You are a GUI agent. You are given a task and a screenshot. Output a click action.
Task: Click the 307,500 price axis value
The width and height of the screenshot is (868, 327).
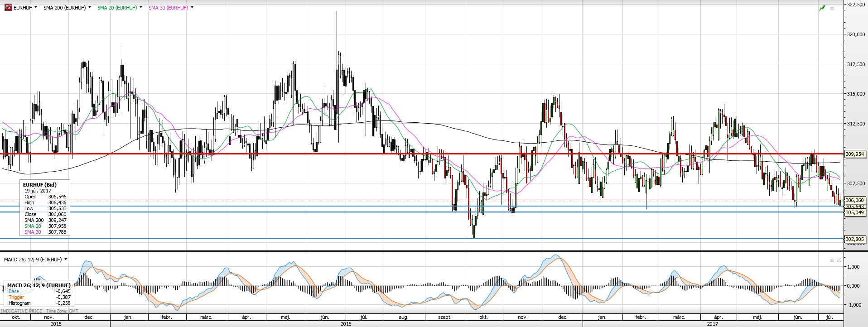856,183
